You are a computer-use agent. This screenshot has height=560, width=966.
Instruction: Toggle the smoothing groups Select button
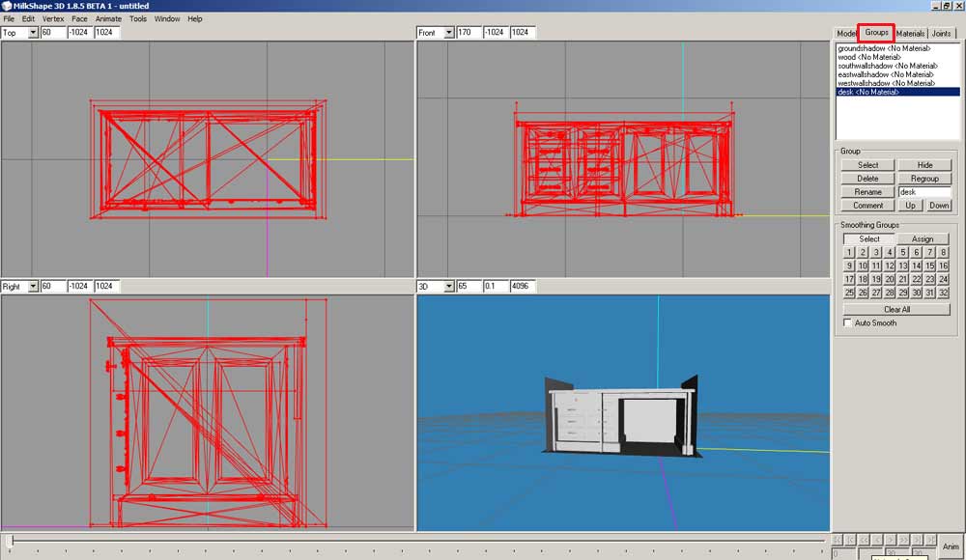pos(868,239)
